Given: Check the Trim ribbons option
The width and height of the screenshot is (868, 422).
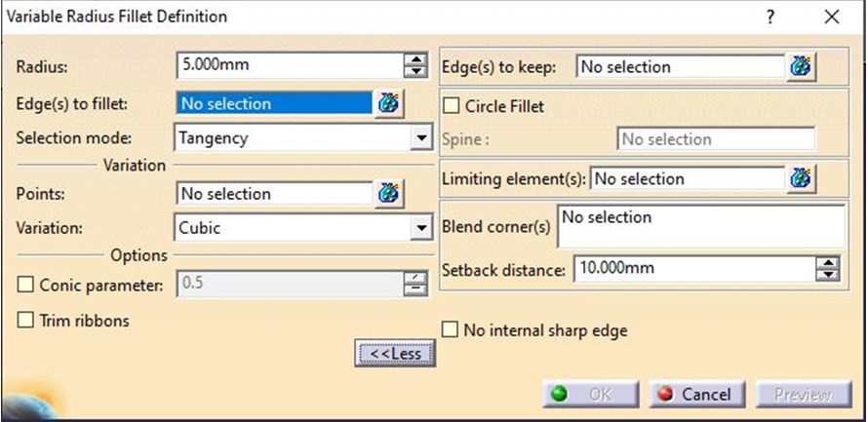Looking at the screenshot, I should pyautogui.click(x=26, y=320).
